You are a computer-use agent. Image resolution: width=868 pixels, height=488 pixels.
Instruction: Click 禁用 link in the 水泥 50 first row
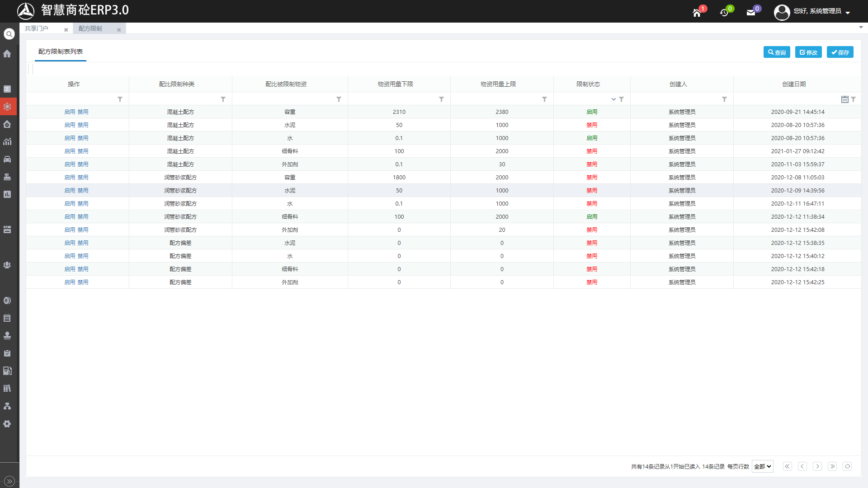tap(83, 125)
